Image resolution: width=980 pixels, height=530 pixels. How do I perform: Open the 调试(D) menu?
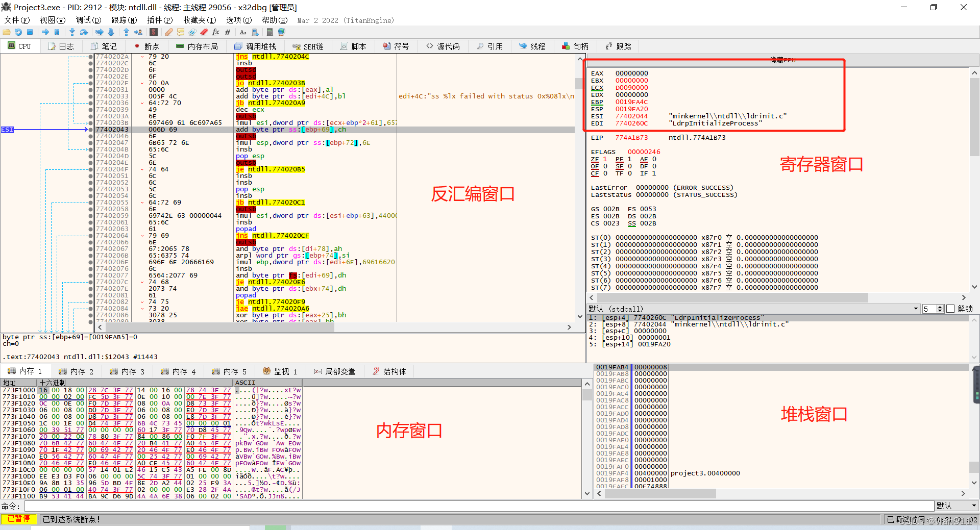point(88,20)
